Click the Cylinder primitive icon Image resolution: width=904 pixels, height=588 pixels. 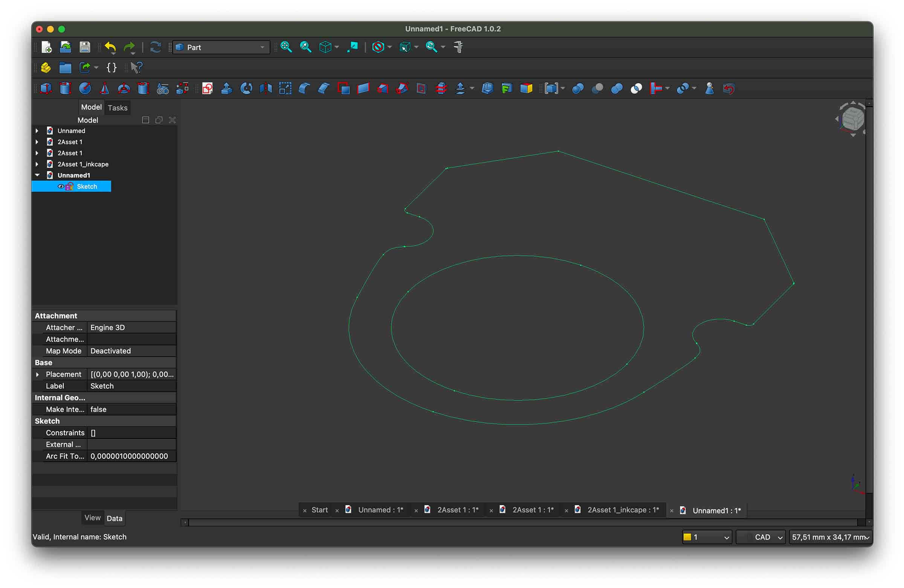(x=65, y=89)
